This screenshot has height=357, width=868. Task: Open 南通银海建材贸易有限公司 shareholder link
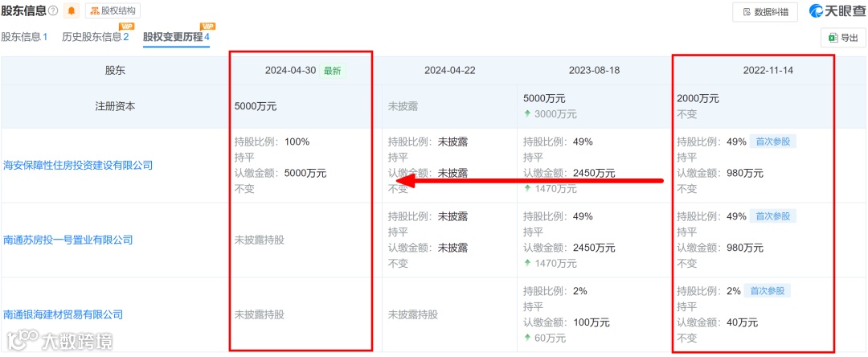coord(63,314)
